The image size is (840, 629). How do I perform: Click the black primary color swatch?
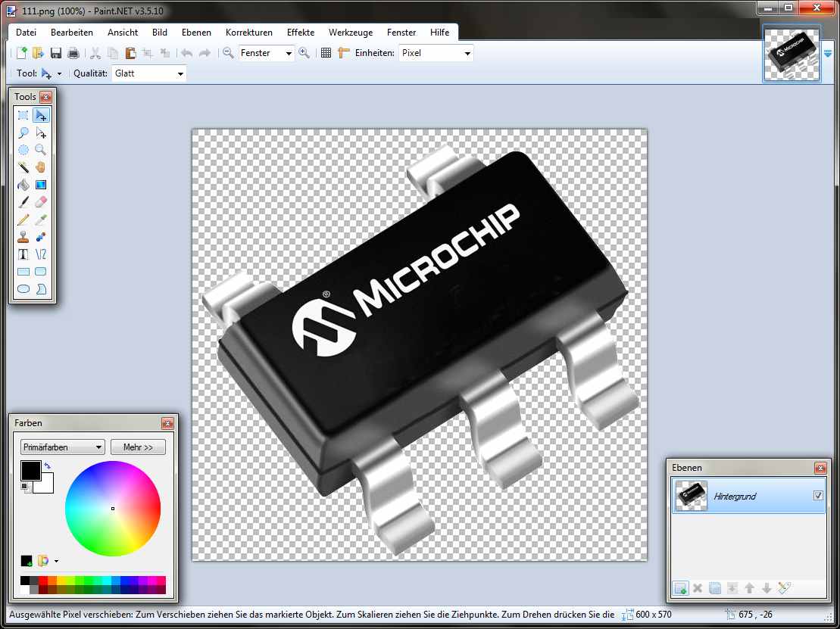pyautogui.click(x=31, y=471)
